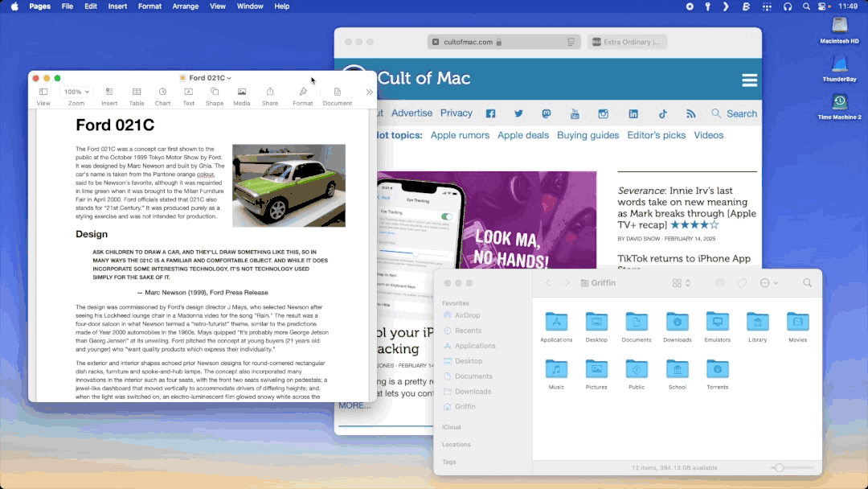Screen dimensions: 868x489
Task: Open the Document inspector in Pages
Action: [x=337, y=92]
